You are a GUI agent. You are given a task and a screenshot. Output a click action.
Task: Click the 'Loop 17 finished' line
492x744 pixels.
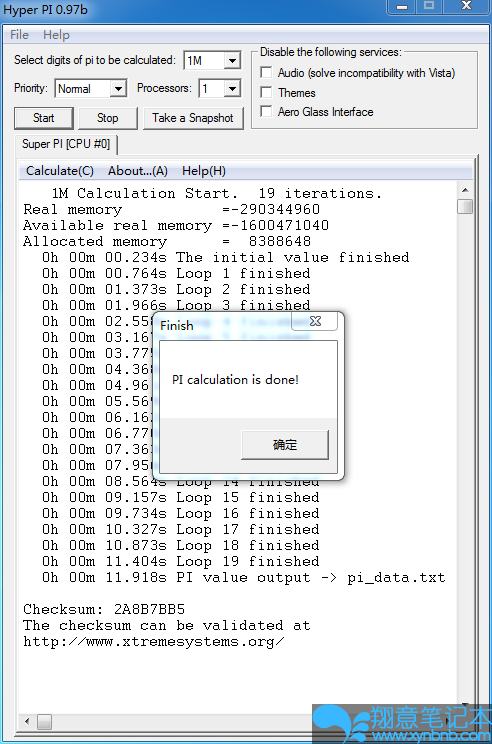pyautogui.click(x=181, y=530)
